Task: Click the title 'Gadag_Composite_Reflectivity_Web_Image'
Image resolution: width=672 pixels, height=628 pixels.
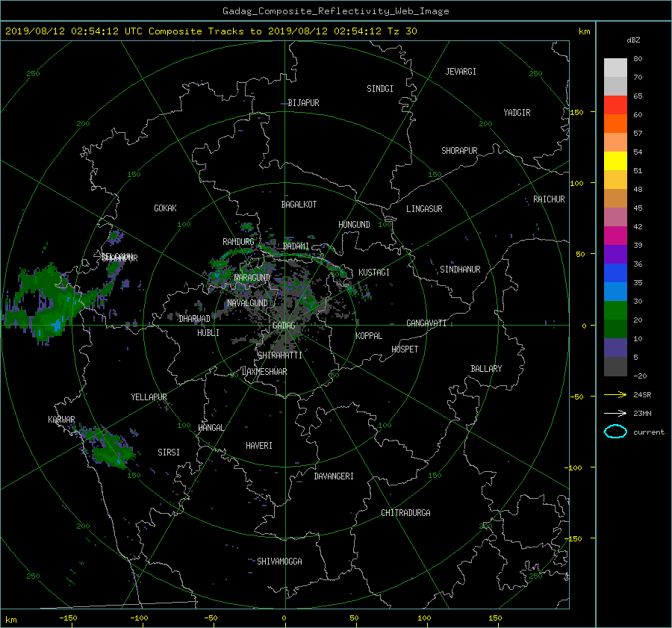Action: [x=335, y=11]
